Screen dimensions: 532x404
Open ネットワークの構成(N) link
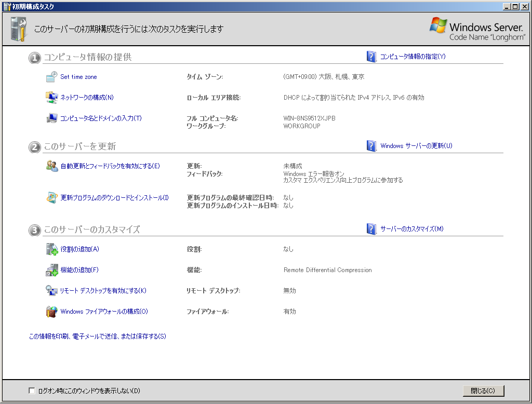[x=87, y=98]
